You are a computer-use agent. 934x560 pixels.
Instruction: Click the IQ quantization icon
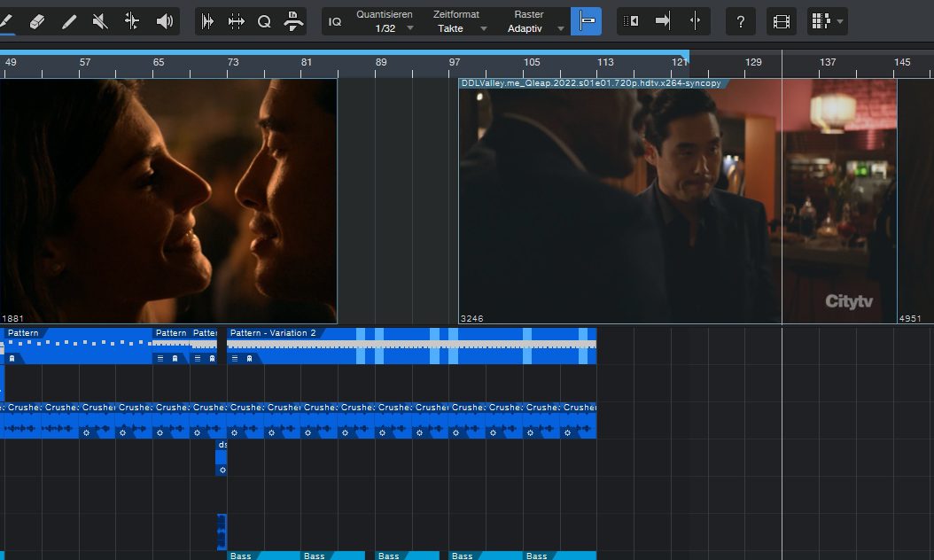point(335,20)
